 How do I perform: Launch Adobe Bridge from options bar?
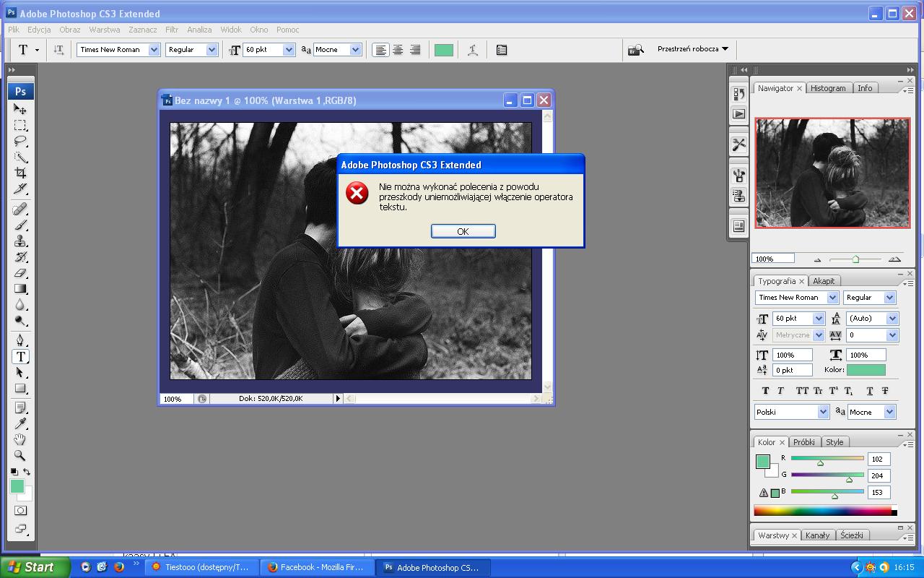click(x=635, y=50)
